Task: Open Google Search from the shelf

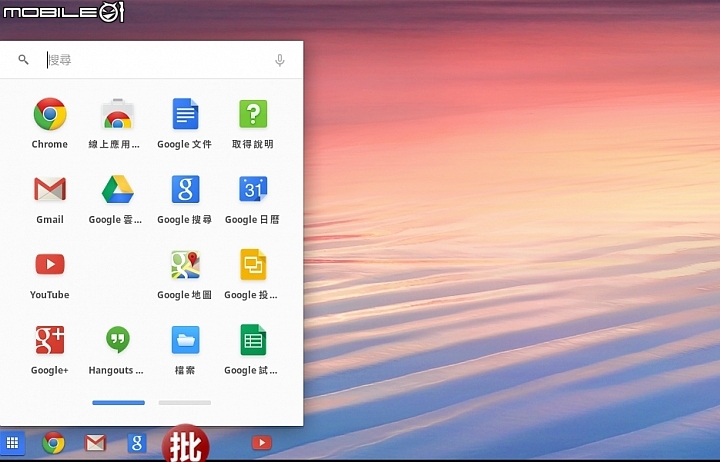Action: pos(137,443)
